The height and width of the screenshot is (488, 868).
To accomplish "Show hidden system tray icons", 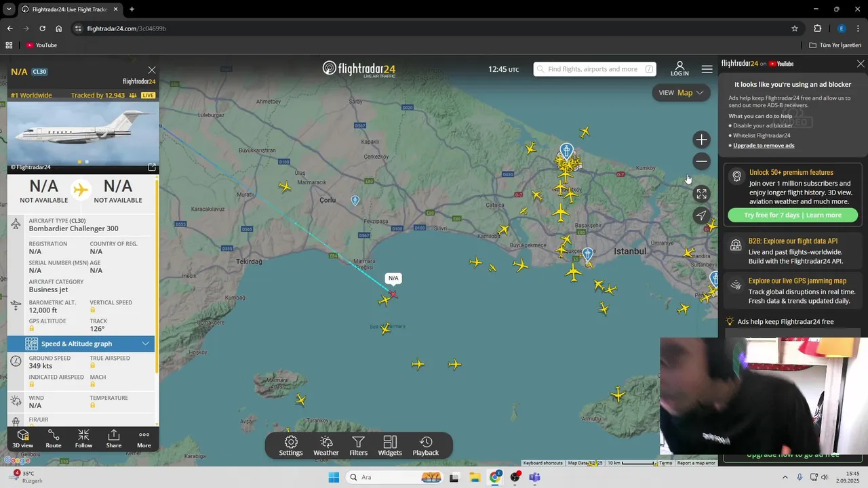I will point(785,477).
